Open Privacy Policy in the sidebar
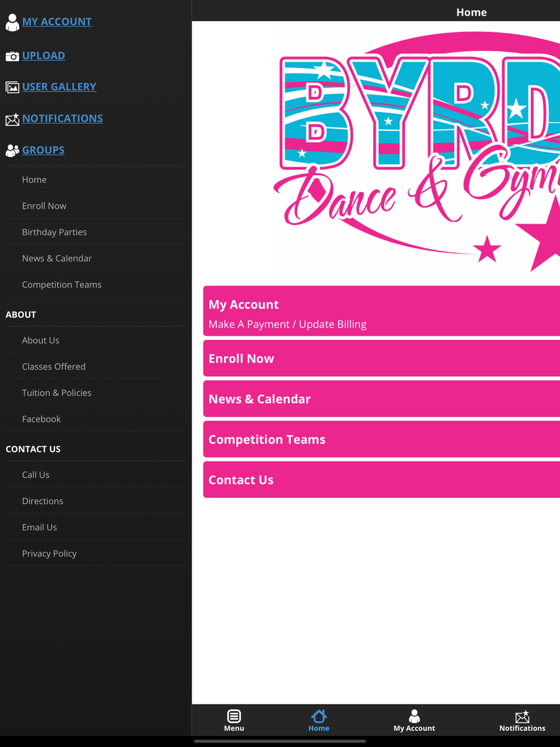The height and width of the screenshot is (747, 560). coord(96,553)
